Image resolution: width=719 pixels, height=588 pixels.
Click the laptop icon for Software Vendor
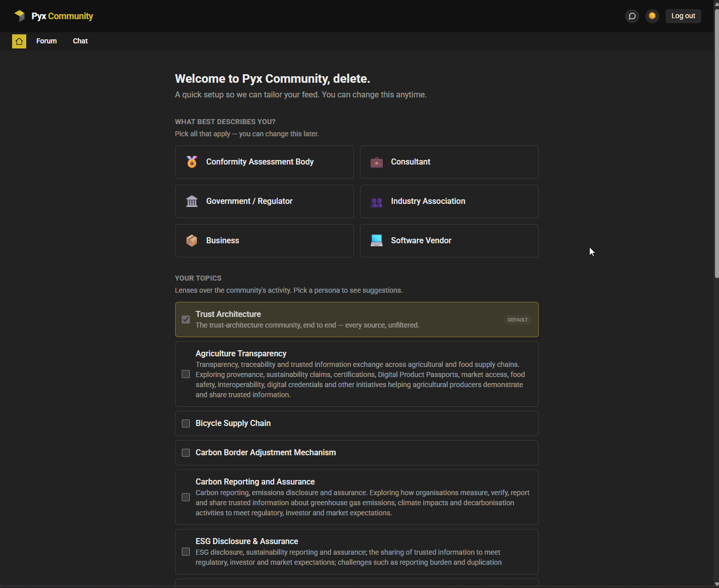pyautogui.click(x=377, y=241)
